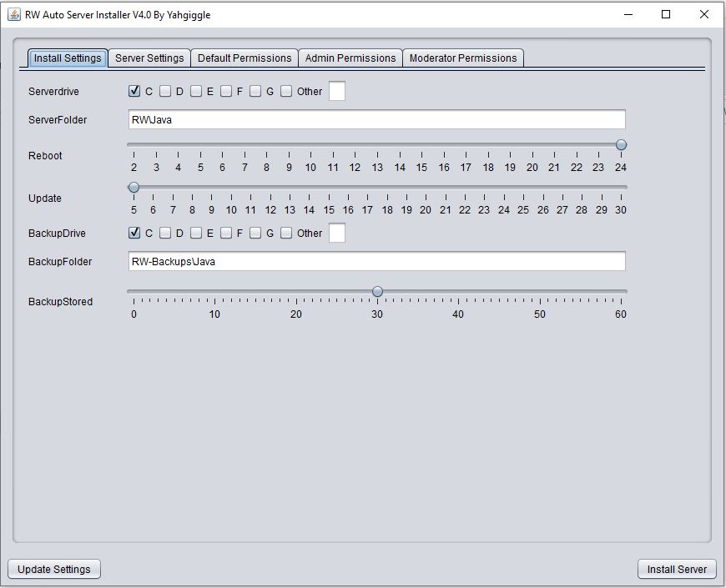The height and width of the screenshot is (588, 726).
Task: Click the Serverdrive Other drive letter box
Action: [x=336, y=92]
